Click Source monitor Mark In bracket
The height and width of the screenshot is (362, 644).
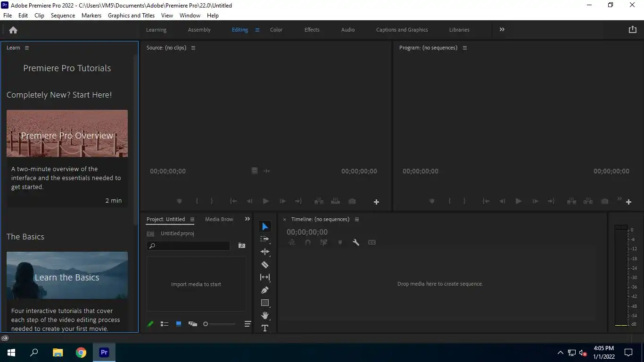197,201
